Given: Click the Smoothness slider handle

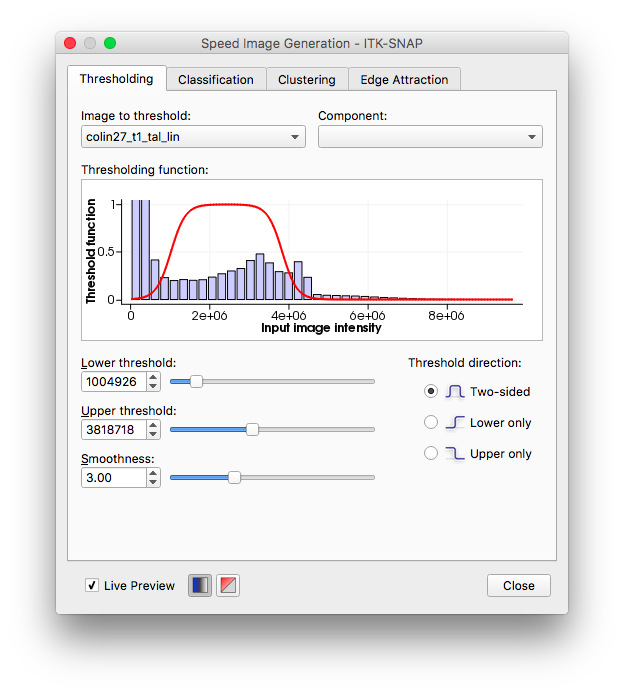Looking at the screenshot, I should pyautogui.click(x=234, y=478).
